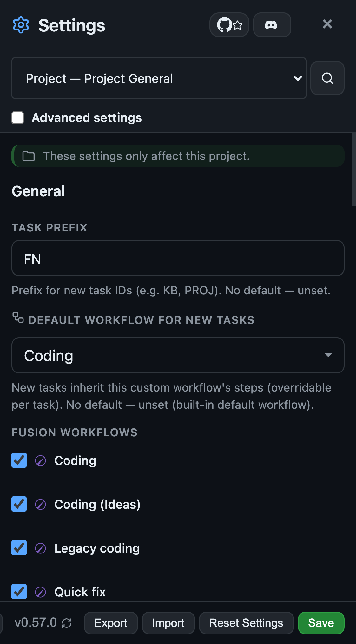Open the Project — Project General section dropdown
Screen dimensions: 356x644
pos(159,78)
